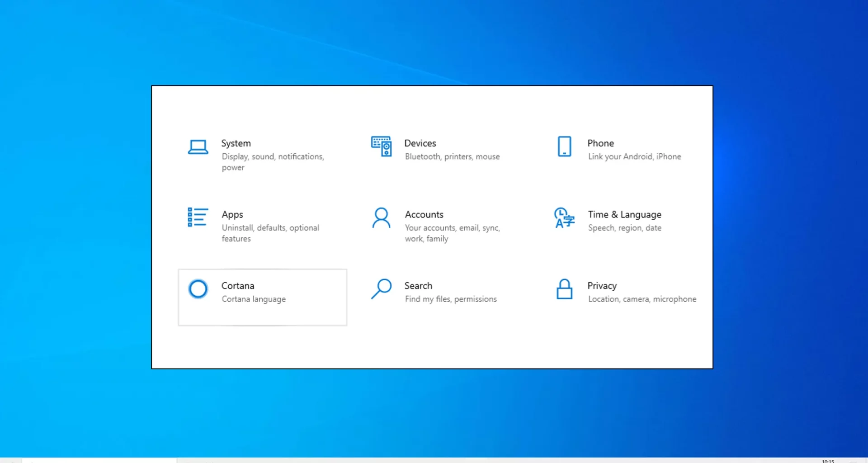The height and width of the screenshot is (463, 868).
Task: Open the Accounts settings title
Action: 424,215
